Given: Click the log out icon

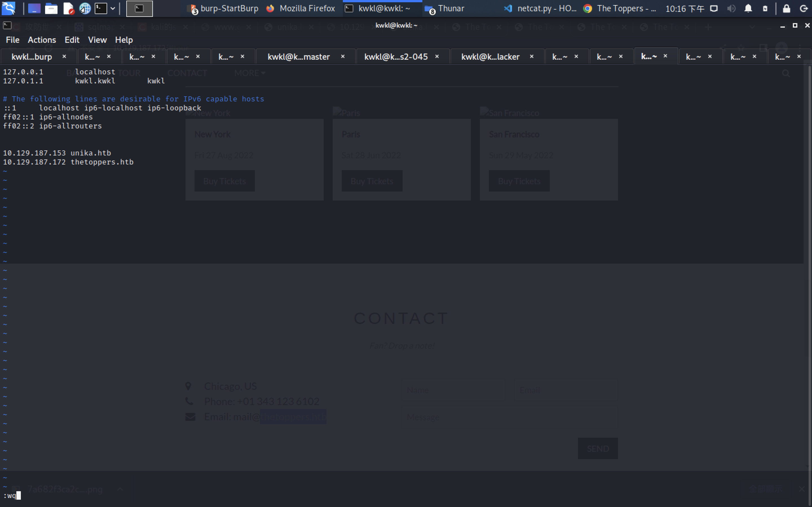Looking at the screenshot, I should (804, 8).
